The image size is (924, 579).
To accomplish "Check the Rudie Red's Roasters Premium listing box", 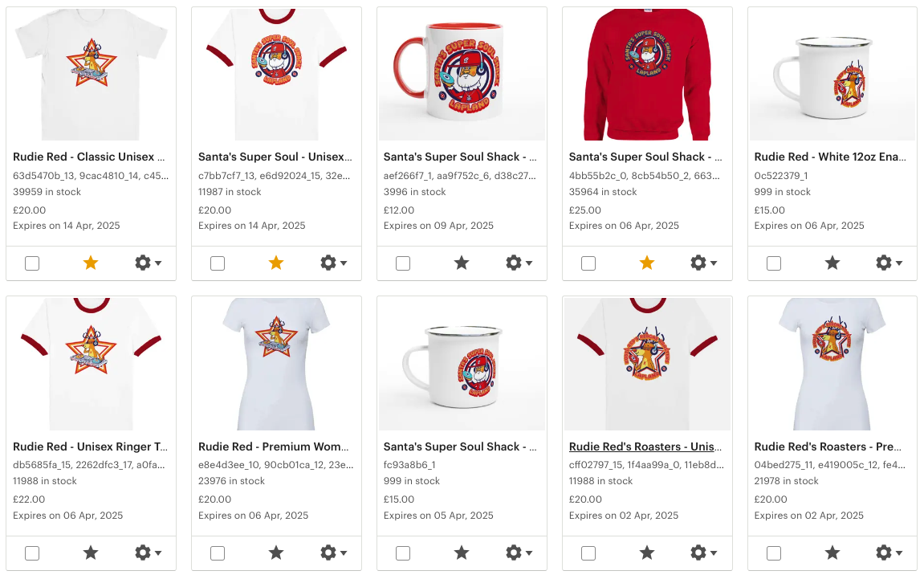I will tap(774, 553).
